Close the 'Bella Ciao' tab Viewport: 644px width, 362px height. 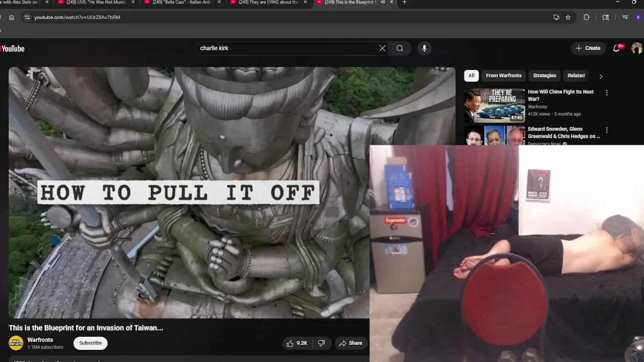tap(219, 2)
